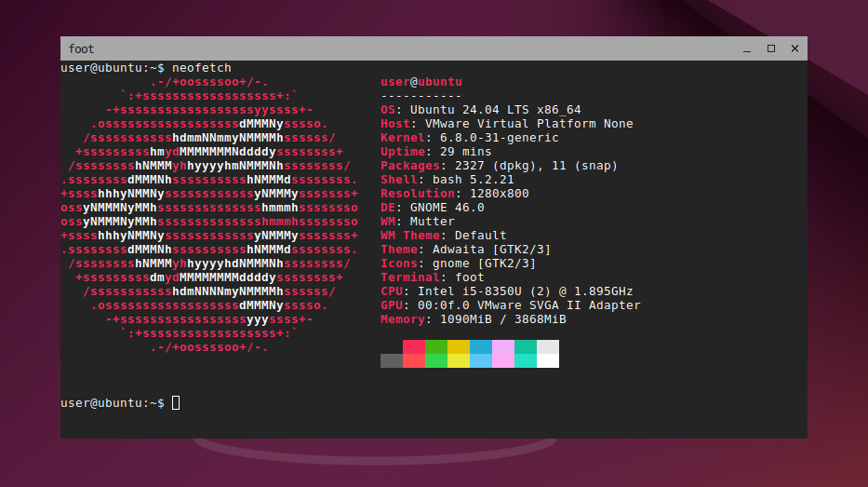Image resolution: width=868 pixels, height=487 pixels.
Task: Click the golden yellow top-row color block
Action: click(459, 346)
